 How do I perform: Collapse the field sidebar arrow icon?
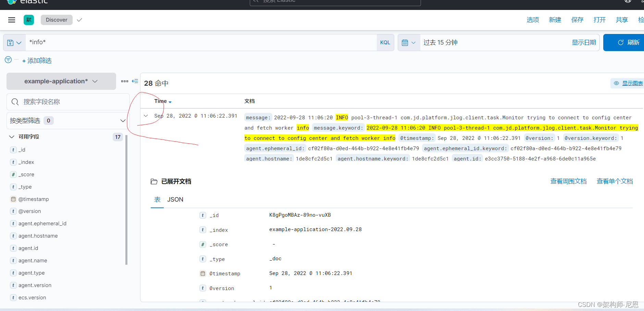[x=135, y=81]
